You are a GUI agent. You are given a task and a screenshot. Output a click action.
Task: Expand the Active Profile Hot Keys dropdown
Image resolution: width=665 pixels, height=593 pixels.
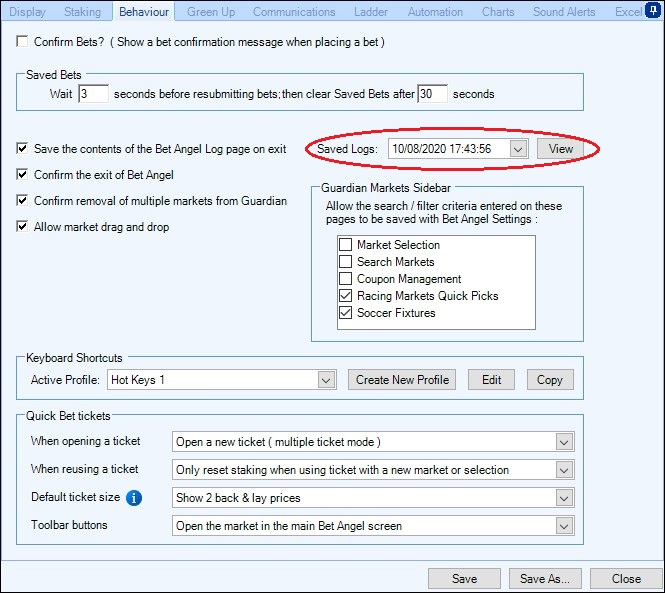pyautogui.click(x=326, y=380)
